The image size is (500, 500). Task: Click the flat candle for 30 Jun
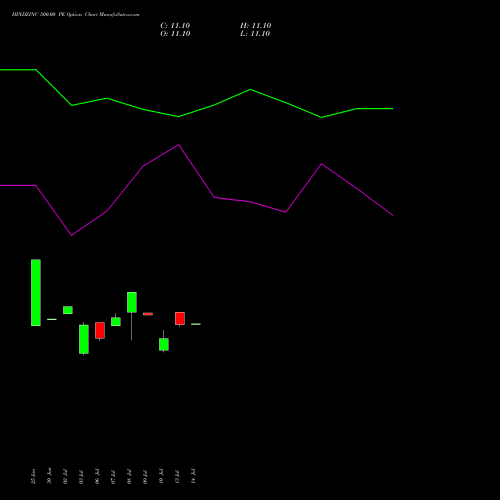tap(52, 319)
